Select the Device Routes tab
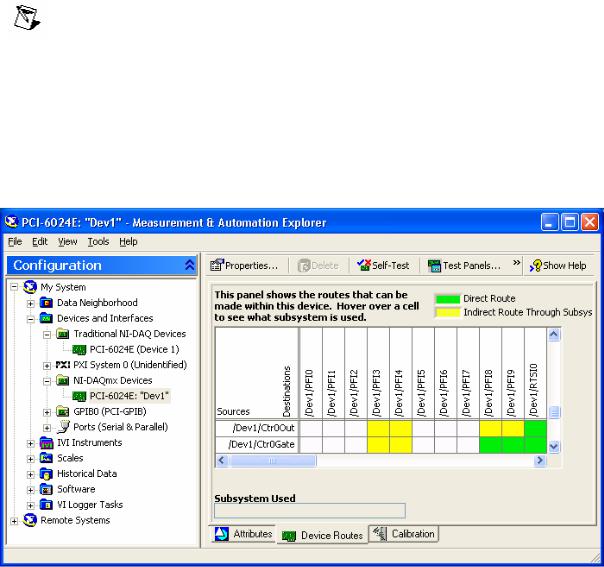 (322, 535)
